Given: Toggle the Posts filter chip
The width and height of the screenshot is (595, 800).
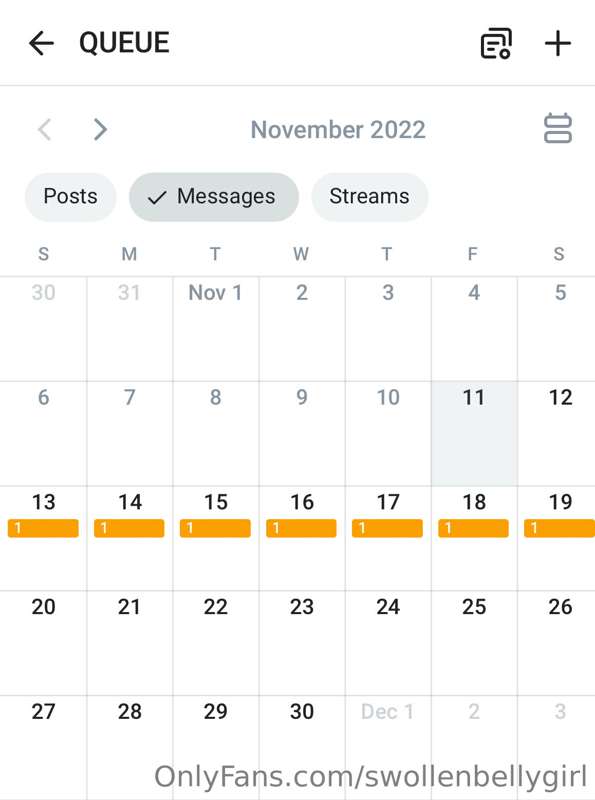Looking at the screenshot, I should (x=70, y=196).
